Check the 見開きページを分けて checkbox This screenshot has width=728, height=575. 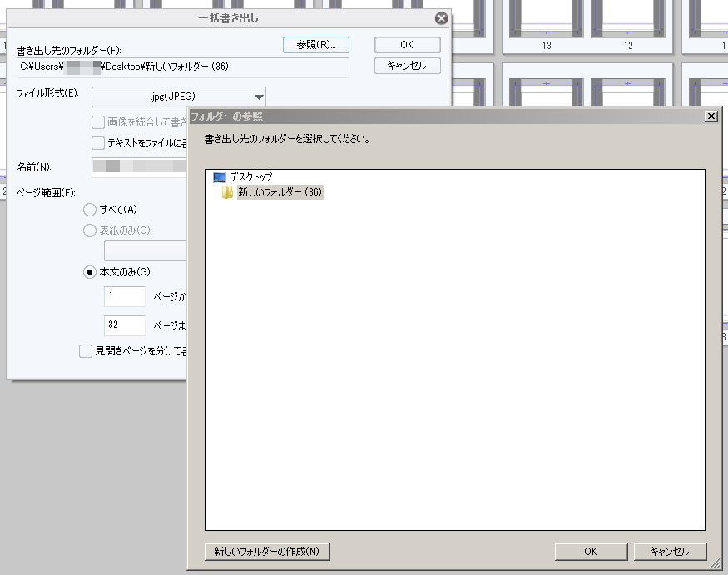coord(86,350)
